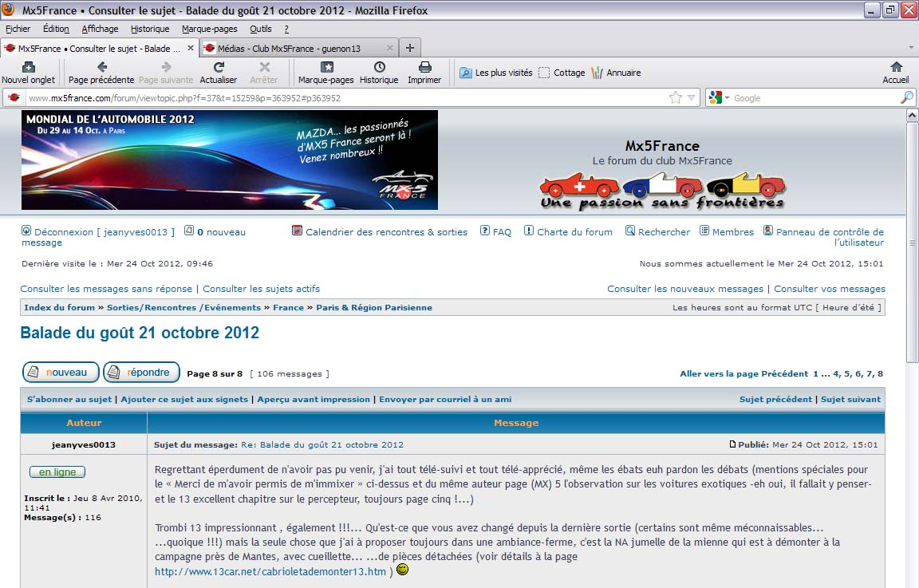Click Consulter les sujets actifs

tap(262, 289)
